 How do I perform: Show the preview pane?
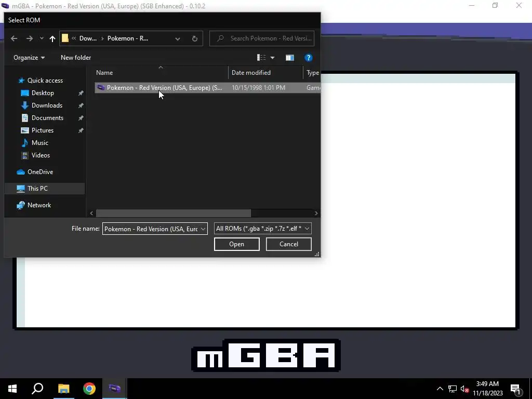point(290,58)
